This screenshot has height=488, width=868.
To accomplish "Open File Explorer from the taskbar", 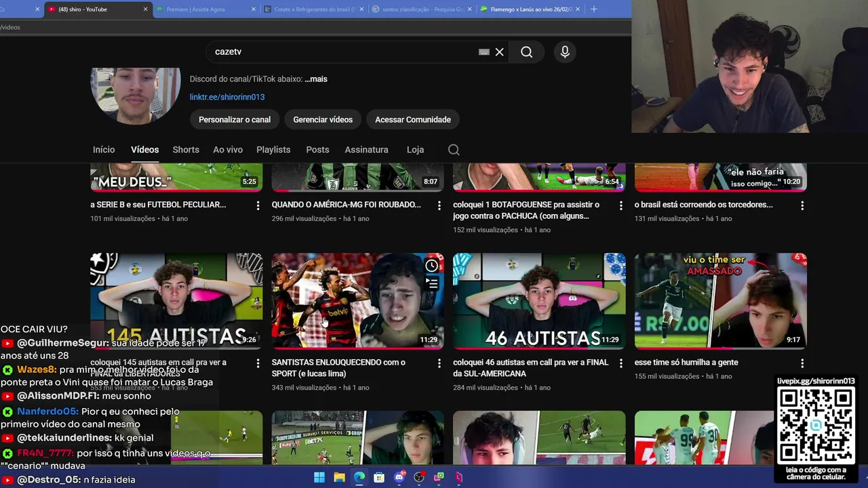I will (339, 477).
